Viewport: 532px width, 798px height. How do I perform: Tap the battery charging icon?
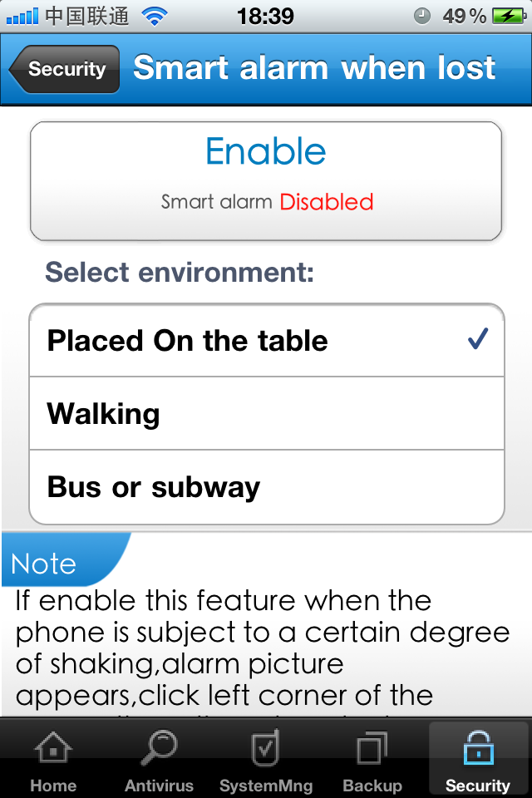506,16
